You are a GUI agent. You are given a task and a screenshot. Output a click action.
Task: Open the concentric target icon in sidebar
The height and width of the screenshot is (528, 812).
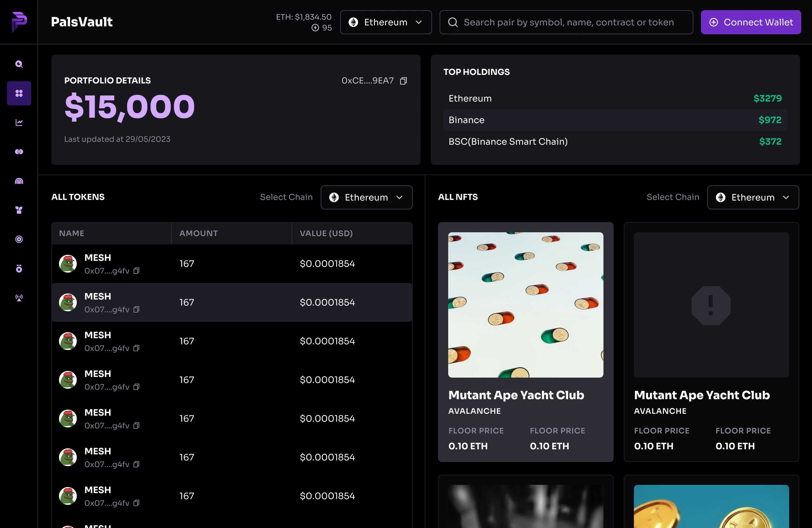pos(19,239)
